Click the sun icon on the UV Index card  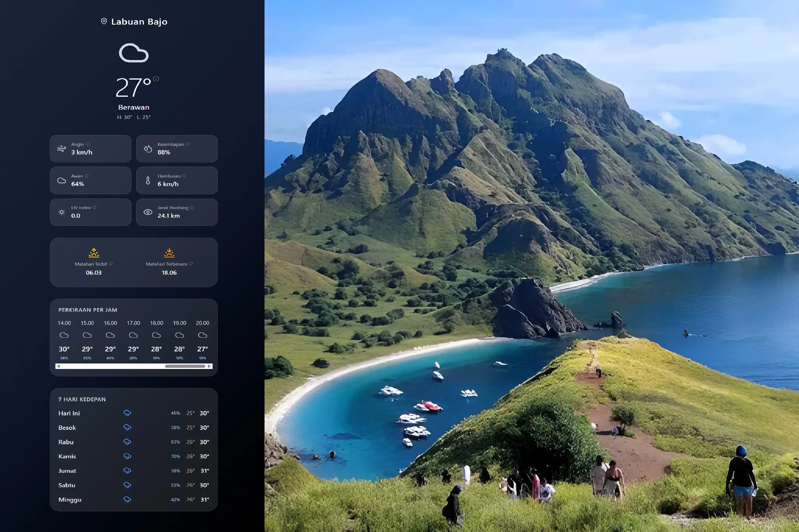point(61,212)
